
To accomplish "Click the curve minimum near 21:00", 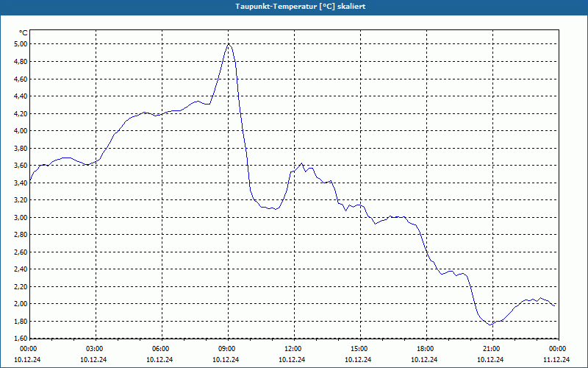I will tap(490, 325).
